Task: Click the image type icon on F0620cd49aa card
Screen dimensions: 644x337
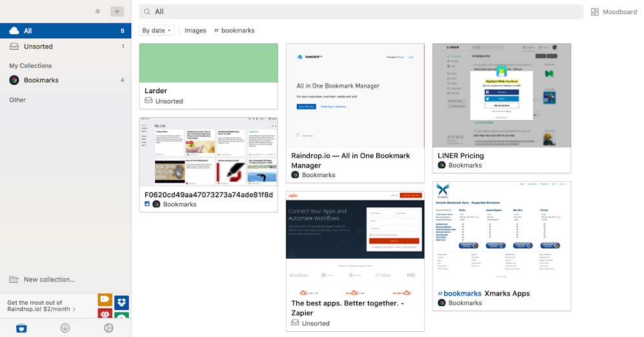Action: [x=147, y=204]
